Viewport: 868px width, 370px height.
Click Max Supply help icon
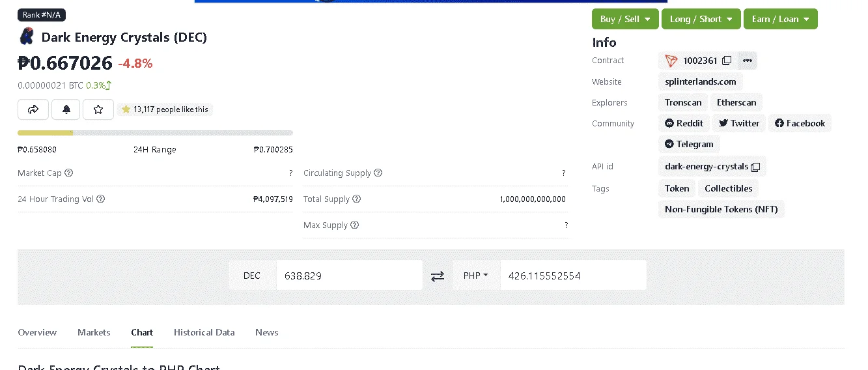point(355,225)
